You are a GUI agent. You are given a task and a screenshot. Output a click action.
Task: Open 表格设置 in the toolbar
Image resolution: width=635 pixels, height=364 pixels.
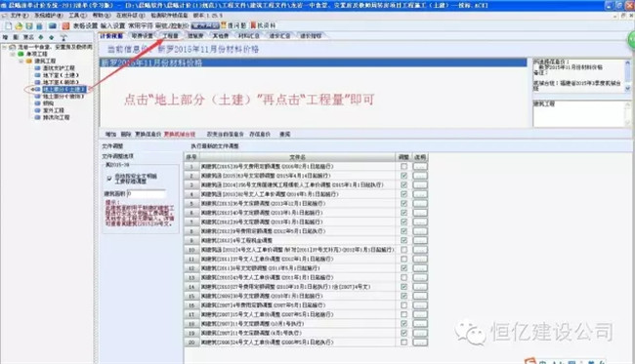85,25
